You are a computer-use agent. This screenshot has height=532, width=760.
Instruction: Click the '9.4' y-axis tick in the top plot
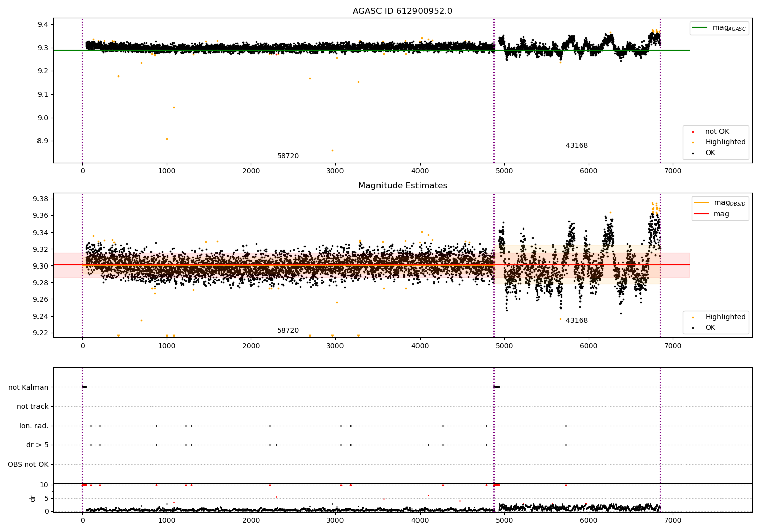coord(43,25)
